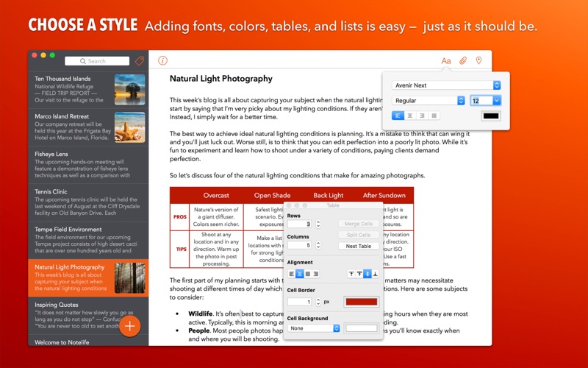This screenshot has height=368, width=588.
Task: Click the Cell Border width stepper
Action: click(318, 302)
